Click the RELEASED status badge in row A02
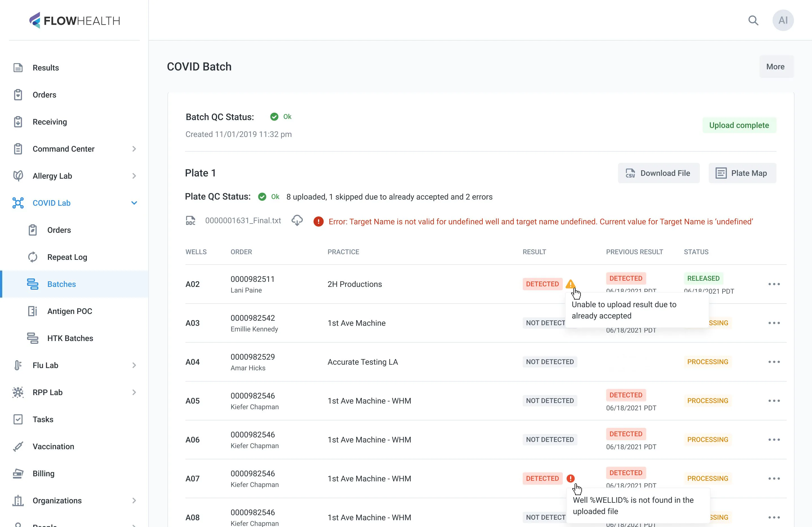Image resolution: width=812 pixels, height=527 pixels. point(703,278)
